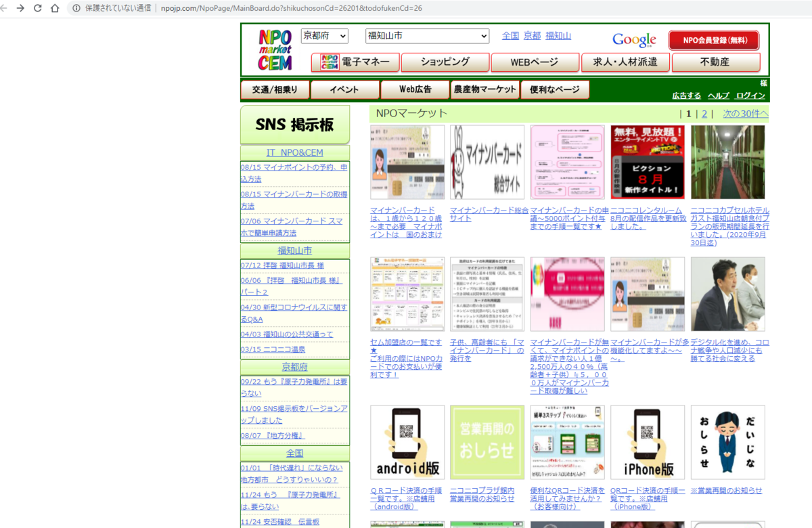
Task: Go to page 2 of NPOマーケット
Action: pyautogui.click(x=704, y=114)
